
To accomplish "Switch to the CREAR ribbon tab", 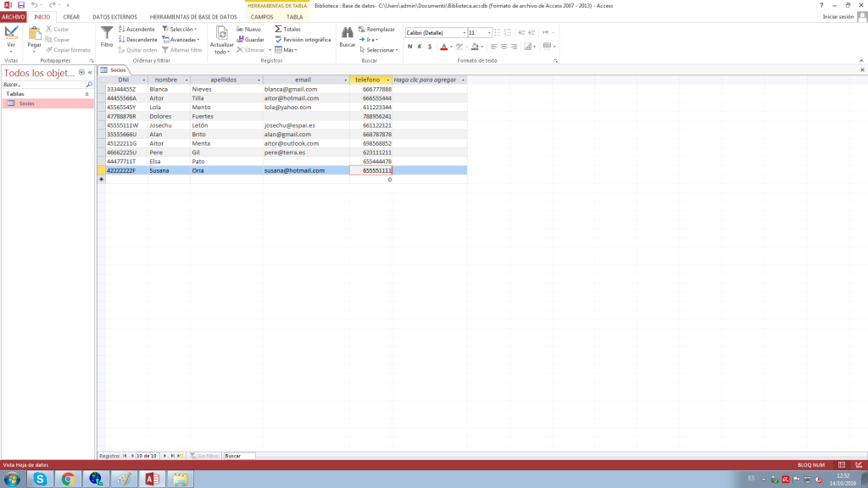I will [x=72, y=17].
